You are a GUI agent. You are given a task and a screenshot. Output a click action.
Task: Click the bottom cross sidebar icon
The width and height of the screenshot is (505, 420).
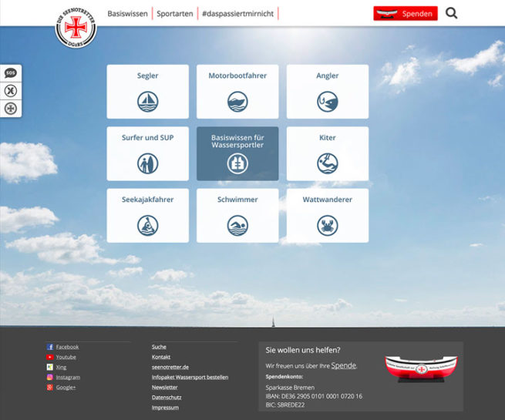(11, 109)
